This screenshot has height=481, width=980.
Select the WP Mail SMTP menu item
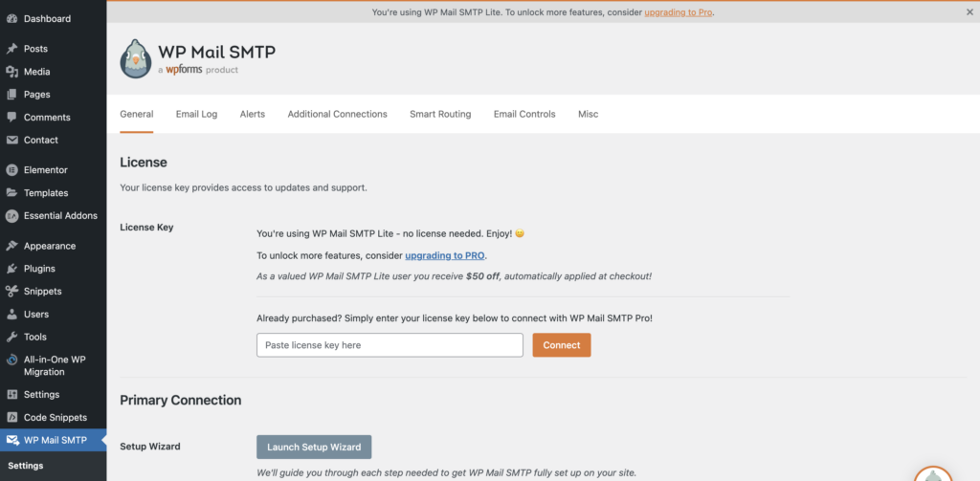54,441
